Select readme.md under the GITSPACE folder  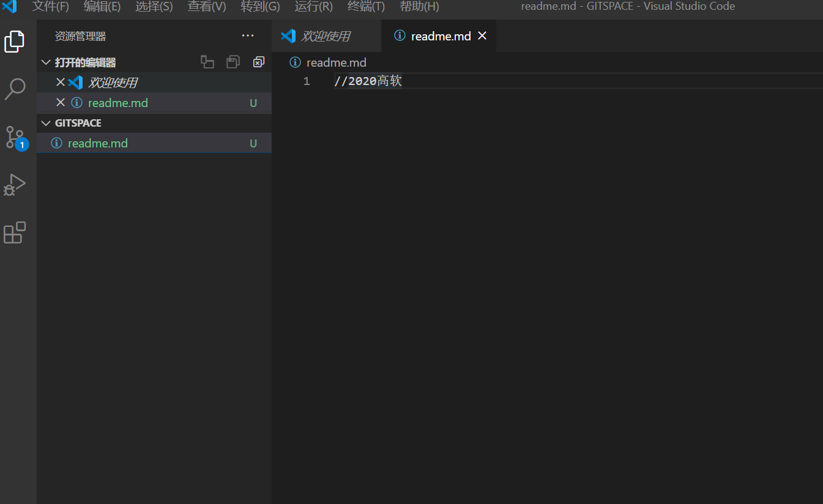click(x=154, y=143)
